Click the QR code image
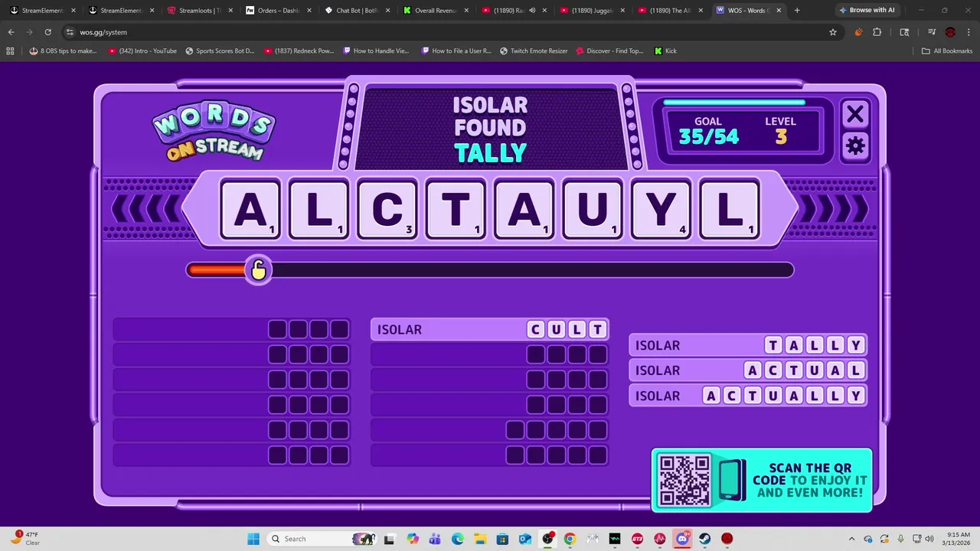 click(x=684, y=481)
